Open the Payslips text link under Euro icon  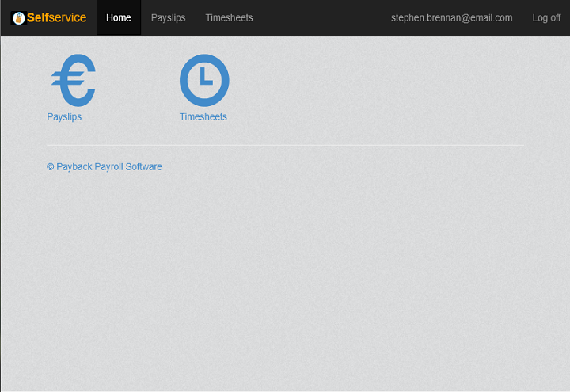coord(64,117)
